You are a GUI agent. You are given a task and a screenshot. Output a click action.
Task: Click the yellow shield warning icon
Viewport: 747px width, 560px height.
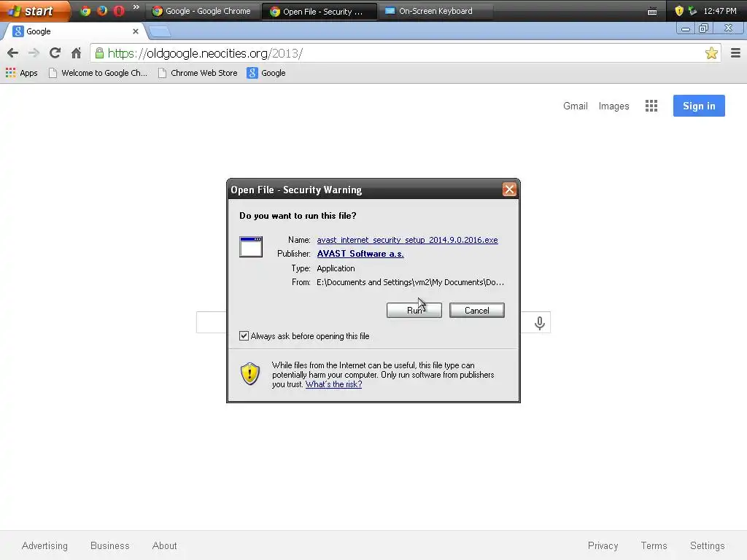(250, 374)
